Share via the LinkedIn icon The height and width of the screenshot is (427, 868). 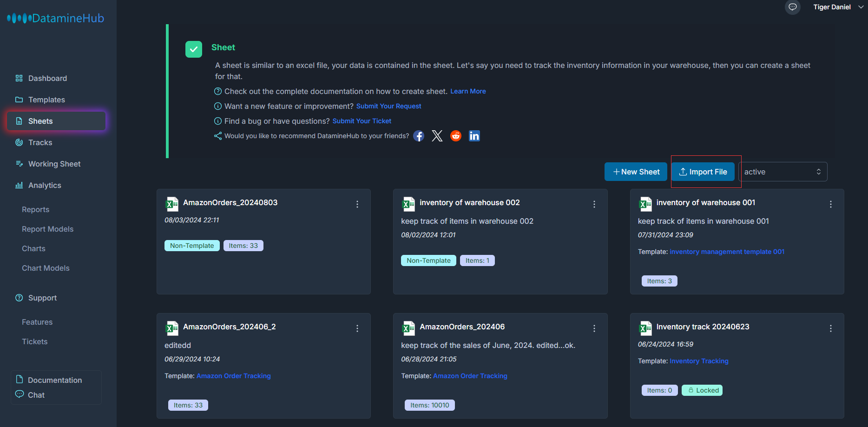click(x=474, y=136)
